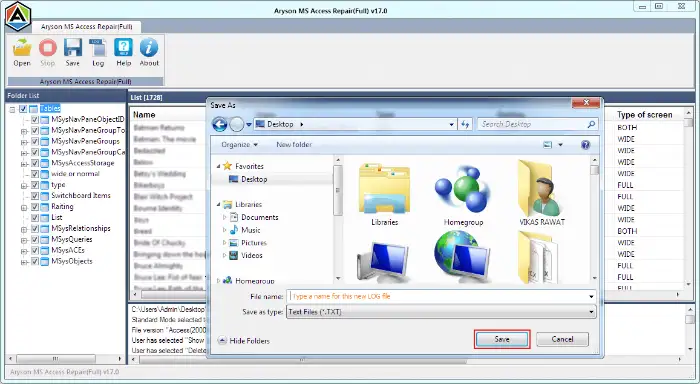Open recent locations dropdown next to arrows
This screenshot has height=384, width=700.
click(249, 125)
